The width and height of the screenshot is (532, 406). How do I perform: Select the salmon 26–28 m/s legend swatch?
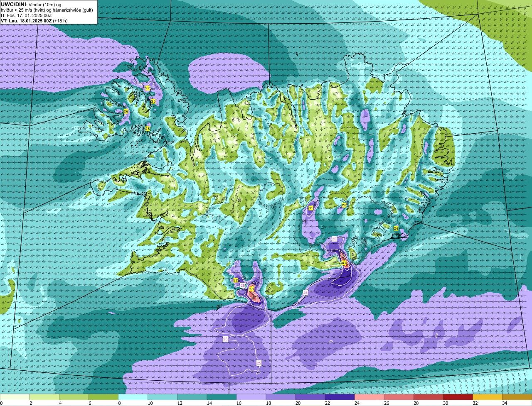399,397
